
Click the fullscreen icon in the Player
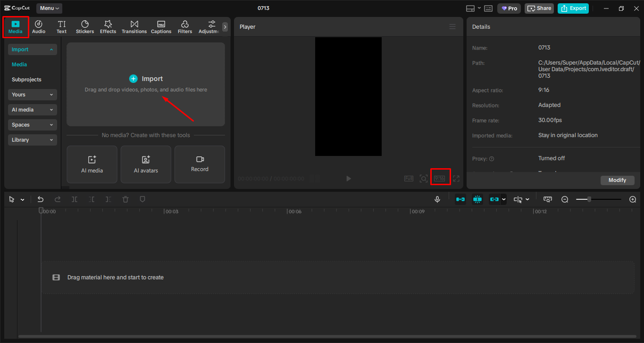point(456,179)
